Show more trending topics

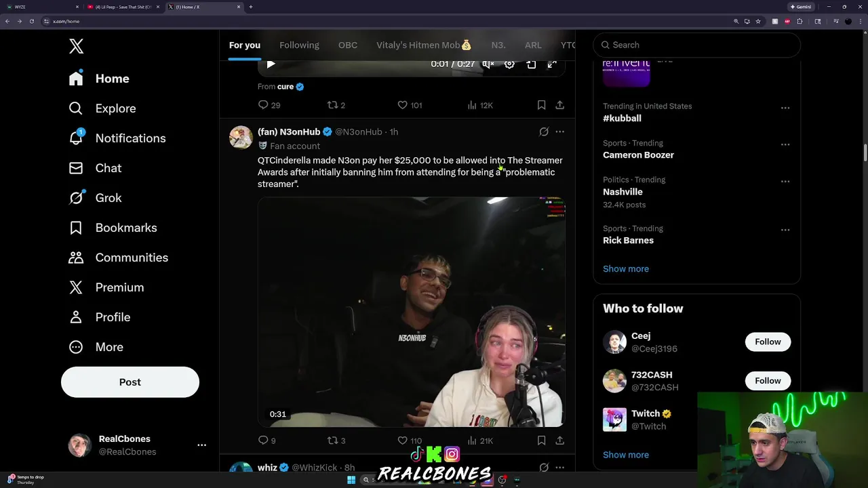point(626,268)
